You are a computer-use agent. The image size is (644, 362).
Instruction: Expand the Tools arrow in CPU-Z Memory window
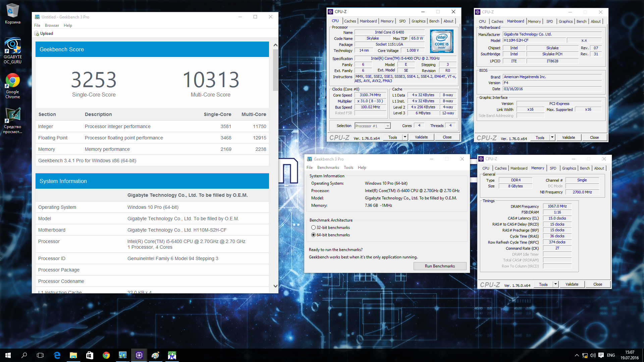[x=555, y=284]
